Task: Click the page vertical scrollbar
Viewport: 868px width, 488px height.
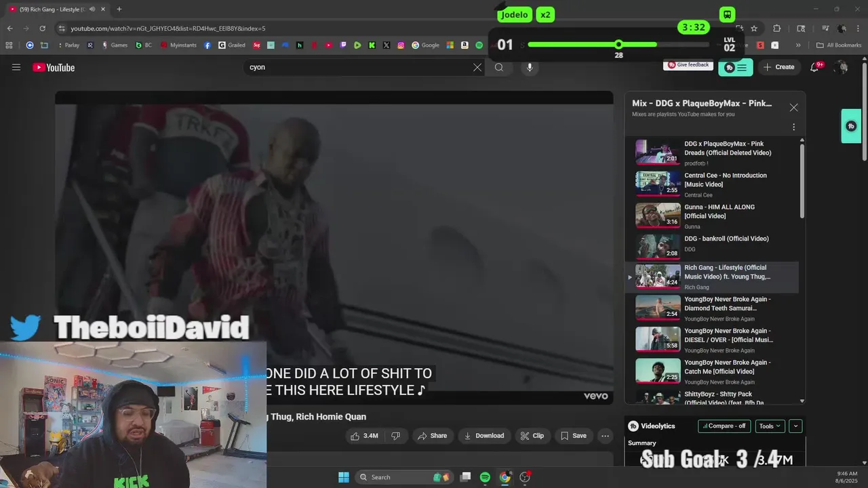Action: click(x=864, y=112)
